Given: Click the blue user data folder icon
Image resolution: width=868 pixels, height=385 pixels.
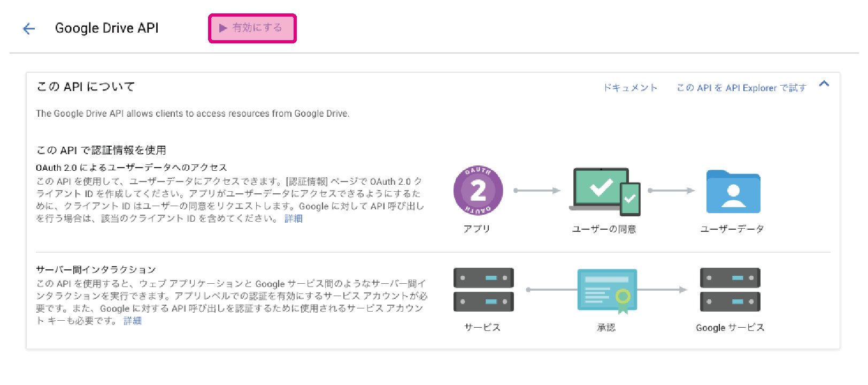Looking at the screenshot, I should click(733, 192).
